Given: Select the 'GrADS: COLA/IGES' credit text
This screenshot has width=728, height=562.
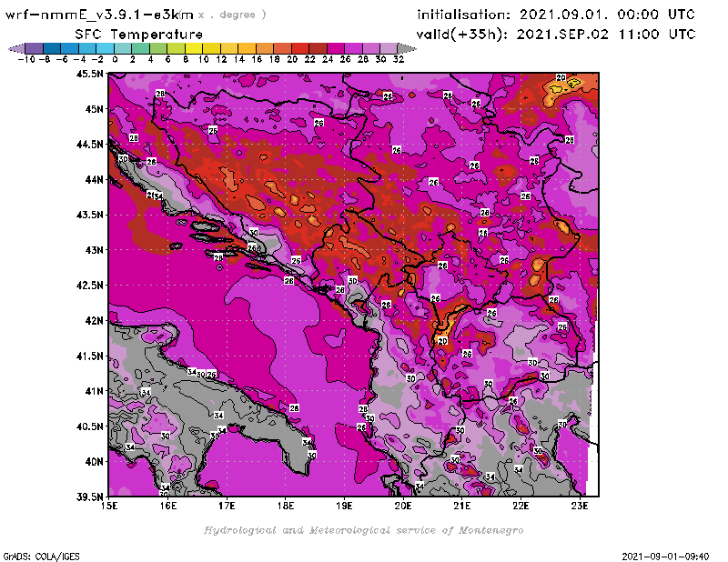Looking at the screenshot, I should pos(41,557).
